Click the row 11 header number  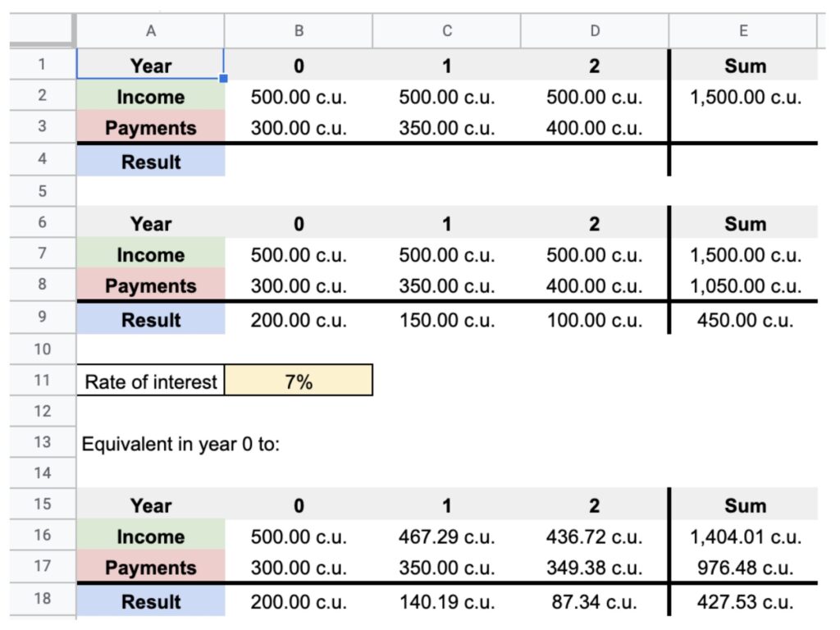43,381
